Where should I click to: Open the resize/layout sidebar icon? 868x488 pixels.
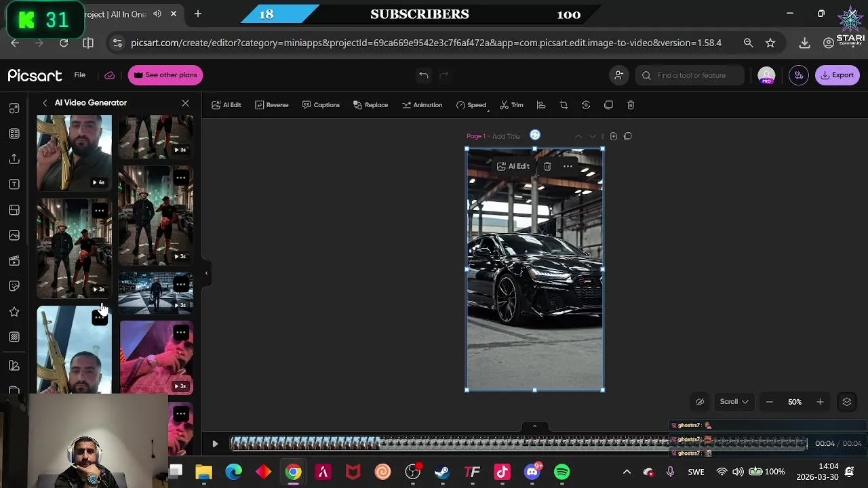pyautogui.click(x=14, y=108)
